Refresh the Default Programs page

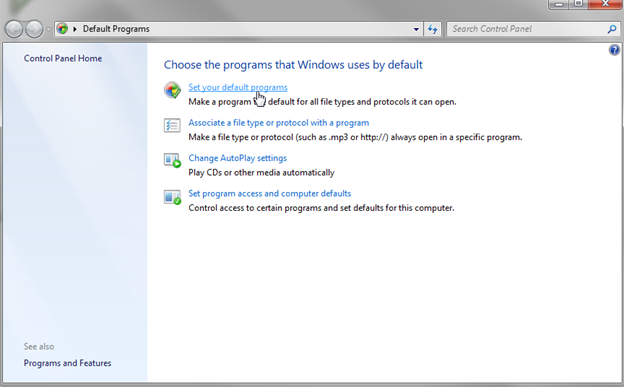[433, 29]
